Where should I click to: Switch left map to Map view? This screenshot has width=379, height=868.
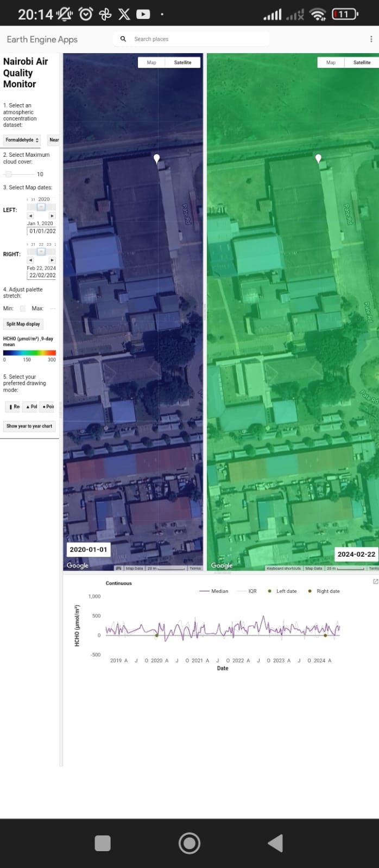point(151,62)
